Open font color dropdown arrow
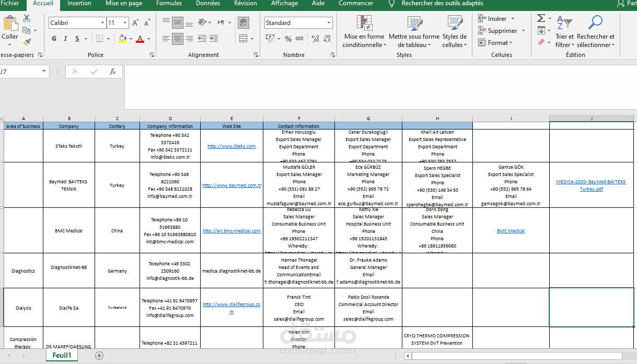The width and height of the screenshot is (637, 364). point(148,39)
